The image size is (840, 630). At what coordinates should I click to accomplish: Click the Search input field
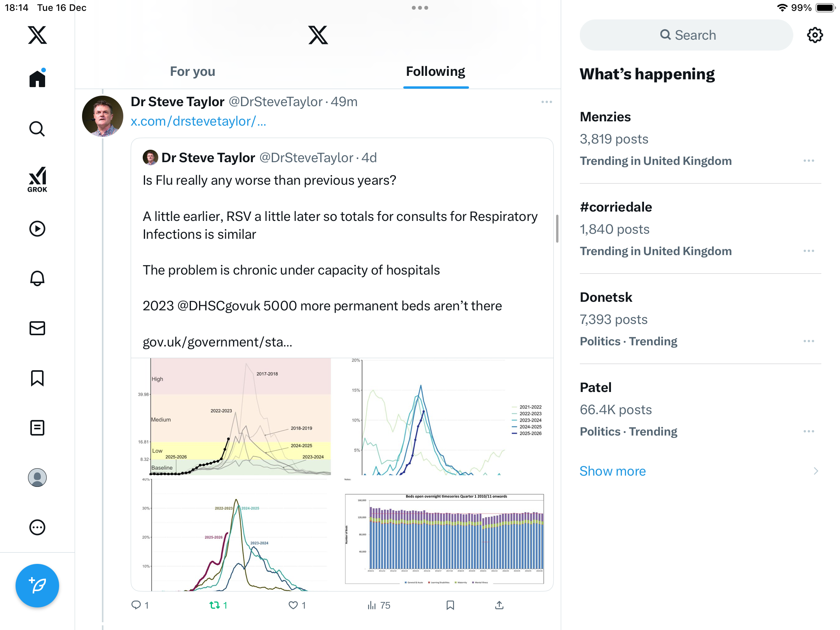click(x=686, y=35)
